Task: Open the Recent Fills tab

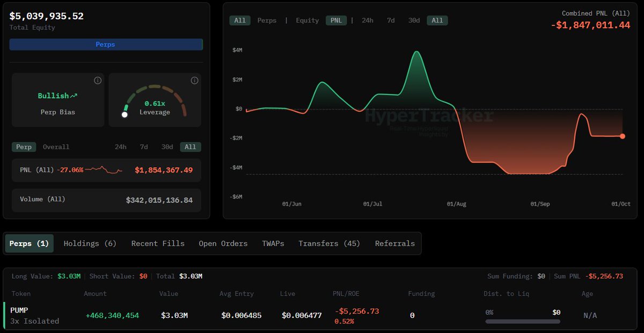Action: (x=158, y=243)
